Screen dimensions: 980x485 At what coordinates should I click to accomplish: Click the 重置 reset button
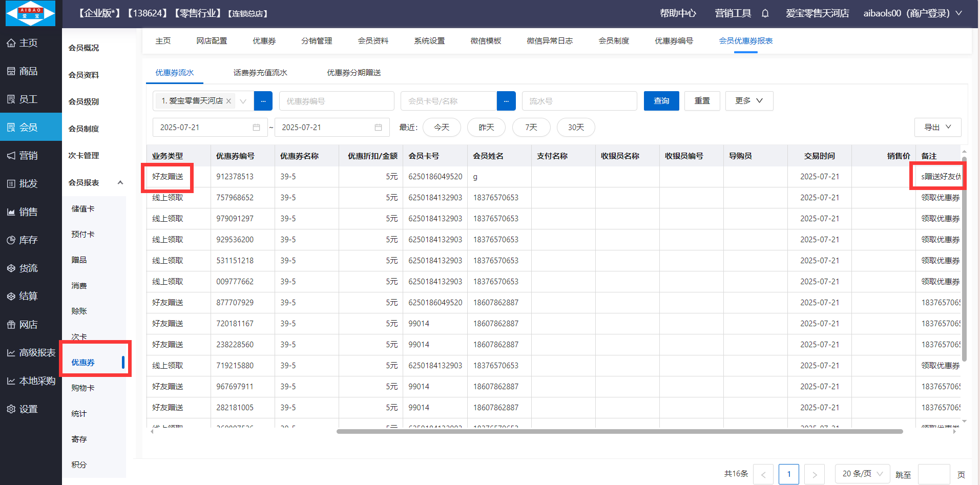click(x=702, y=101)
